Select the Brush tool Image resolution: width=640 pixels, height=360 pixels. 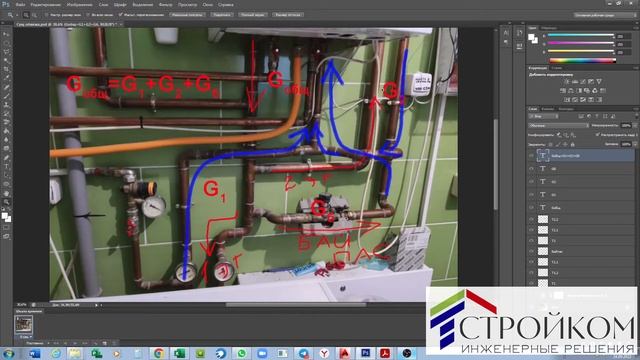(x=7, y=96)
